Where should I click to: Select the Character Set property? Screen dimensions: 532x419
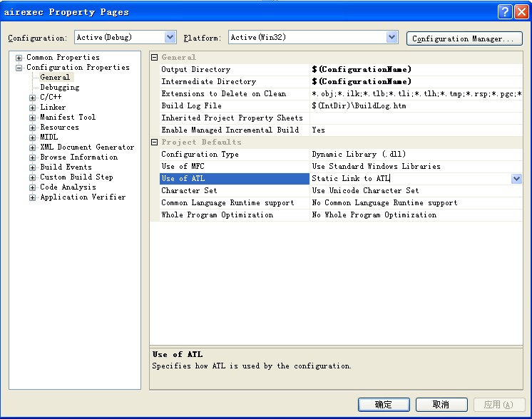coord(235,190)
